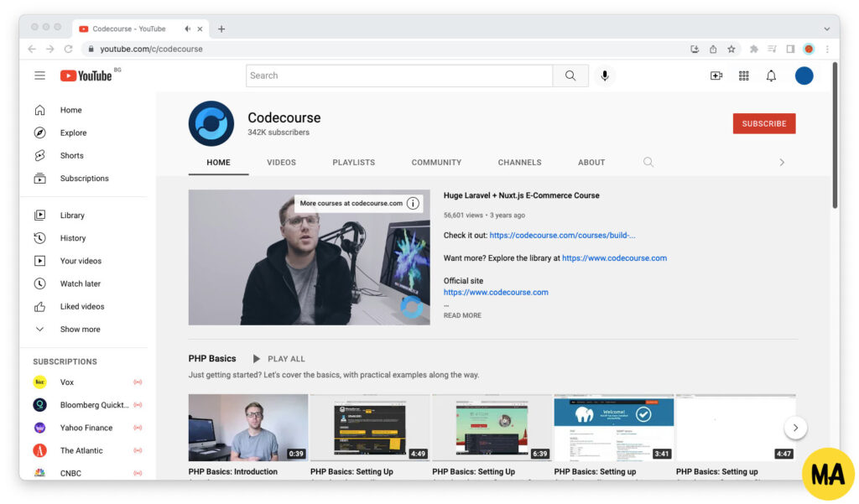This screenshot has width=859, height=504.
Task: Click the search magnifier button
Action: point(570,75)
